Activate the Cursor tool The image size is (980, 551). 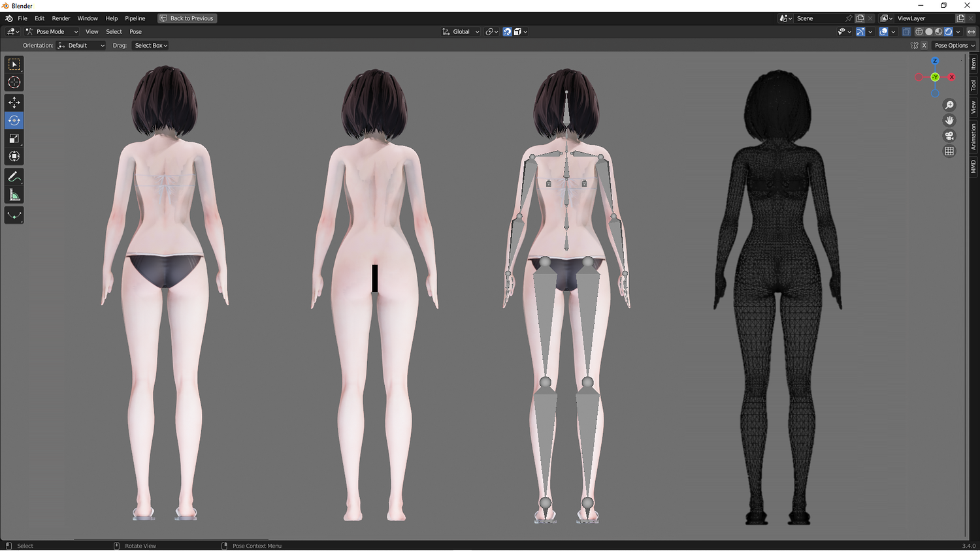click(14, 82)
